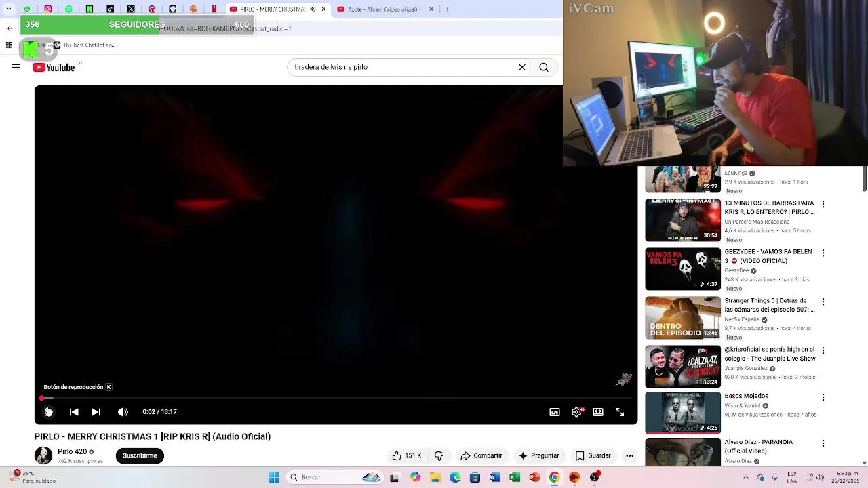Click the Preguntar ask button

click(x=539, y=455)
